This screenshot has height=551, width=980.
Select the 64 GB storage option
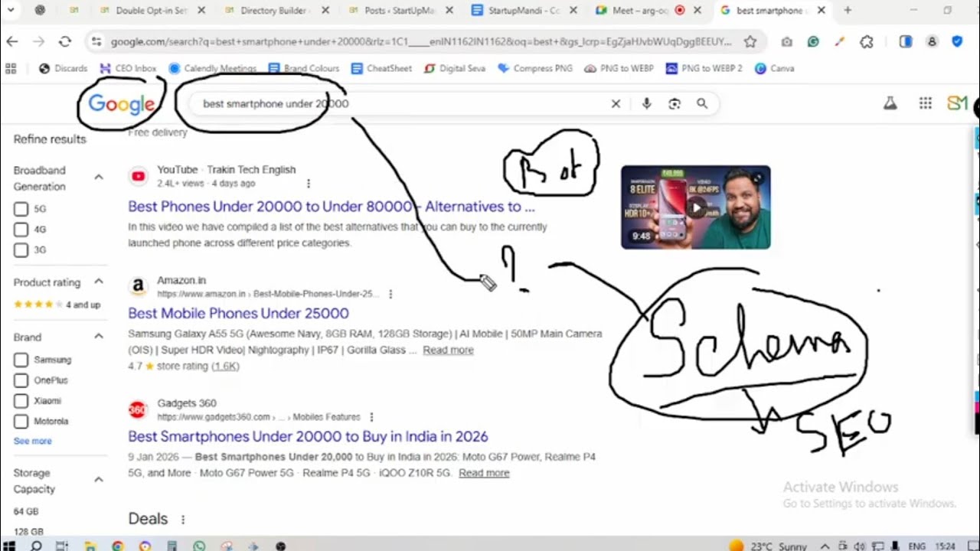pos(25,511)
